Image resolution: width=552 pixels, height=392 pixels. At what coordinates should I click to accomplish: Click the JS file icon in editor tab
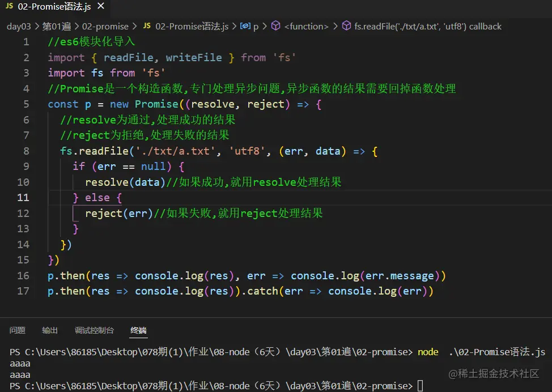coord(10,6)
